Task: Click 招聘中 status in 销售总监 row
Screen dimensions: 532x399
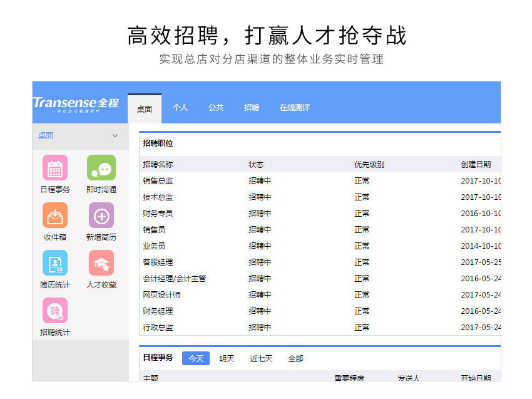Action: 260,180
